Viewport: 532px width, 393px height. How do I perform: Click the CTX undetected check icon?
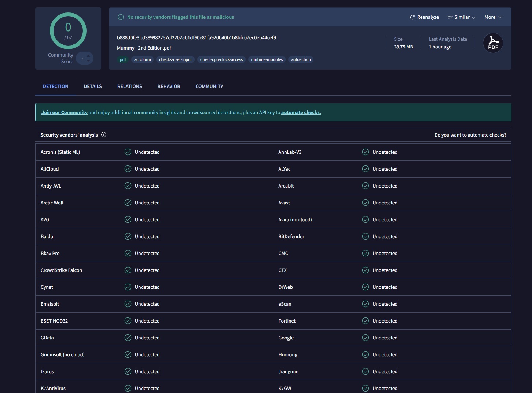pyautogui.click(x=366, y=270)
